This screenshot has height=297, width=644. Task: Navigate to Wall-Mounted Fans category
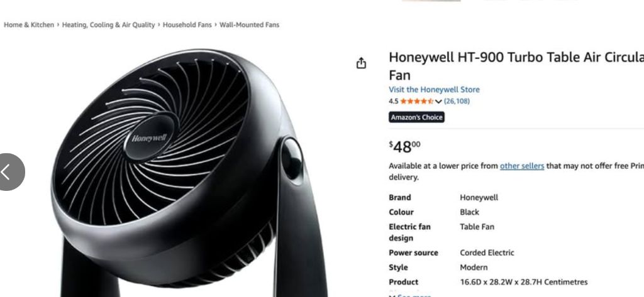[249, 24]
